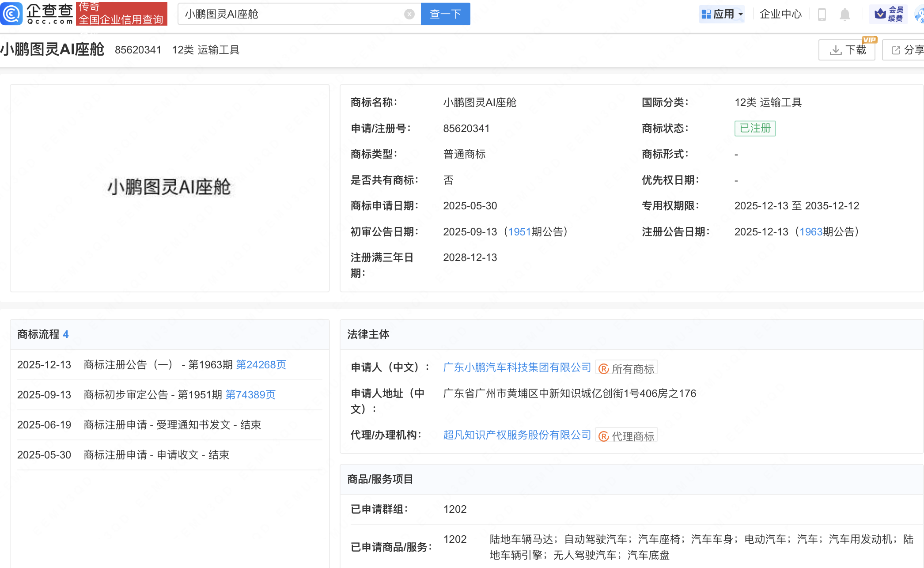Expand the 应用 dropdown menu
The height and width of the screenshot is (568, 924).
point(723,14)
